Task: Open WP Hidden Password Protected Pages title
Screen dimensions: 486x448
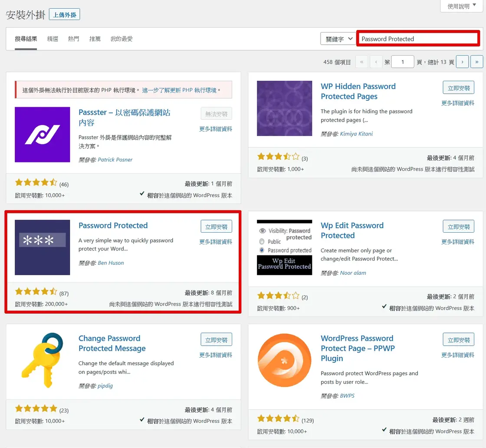Action: tap(358, 92)
